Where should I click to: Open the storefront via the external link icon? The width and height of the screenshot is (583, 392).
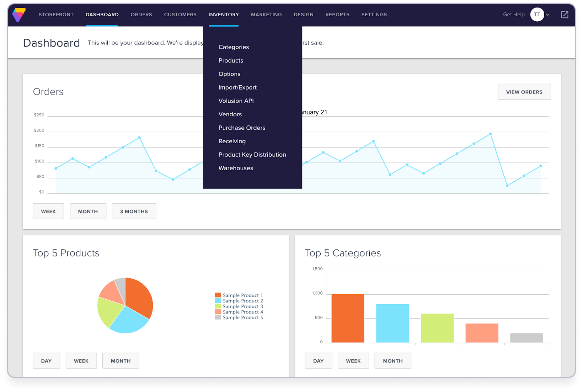pyautogui.click(x=565, y=15)
